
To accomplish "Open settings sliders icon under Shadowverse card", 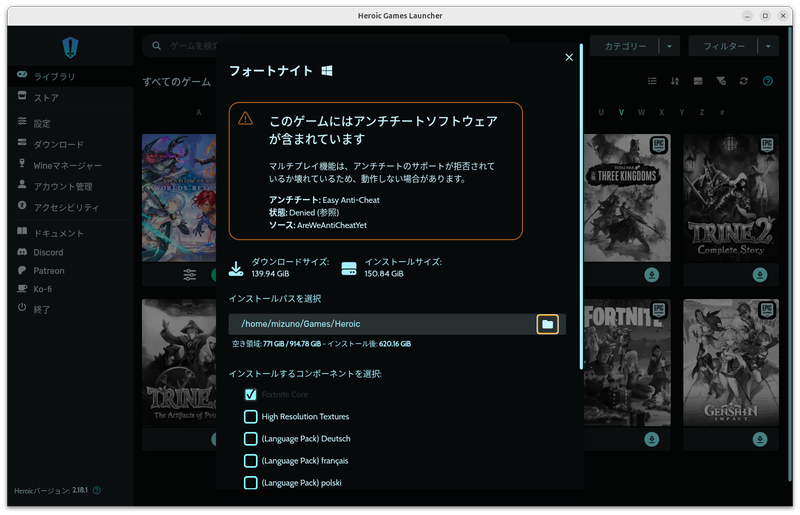I will coord(189,275).
